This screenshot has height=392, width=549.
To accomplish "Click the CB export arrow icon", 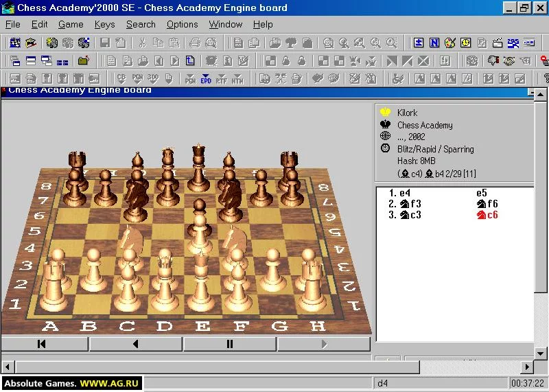I will [121, 78].
